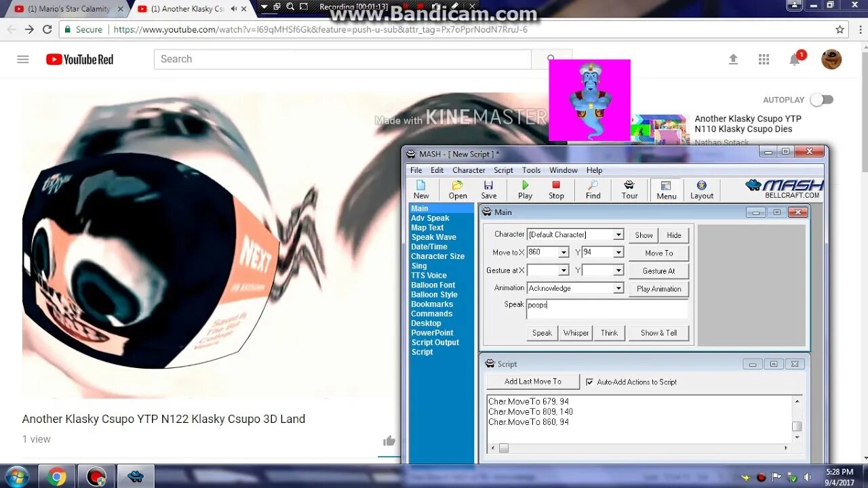868x488 pixels.
Task: Open the Character dropdown
Action: (x=618, y=235)
